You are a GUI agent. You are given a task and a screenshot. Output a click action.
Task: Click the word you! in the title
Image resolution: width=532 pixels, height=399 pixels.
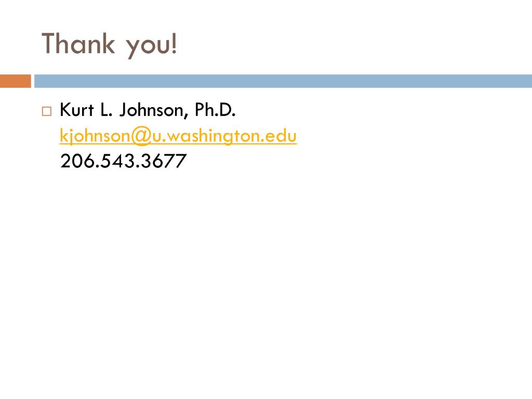(x=152, y=45)
